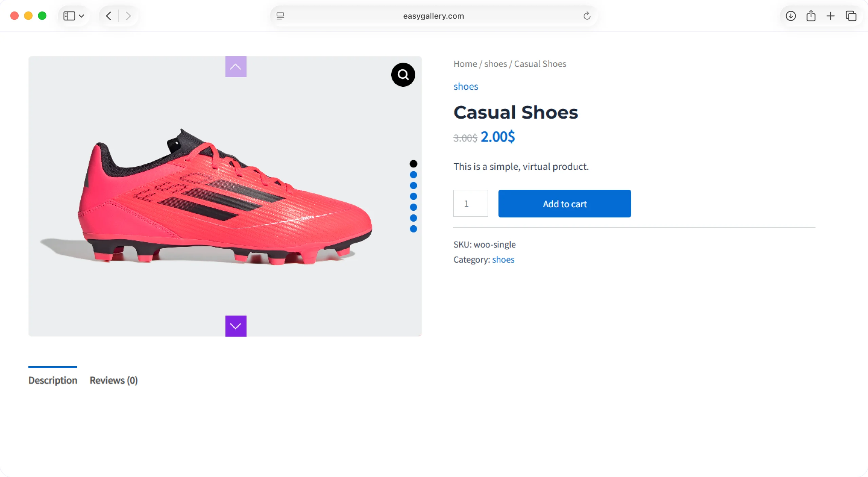
Task: Toggle the Safari sidebar button
Action: click(69, 16)
